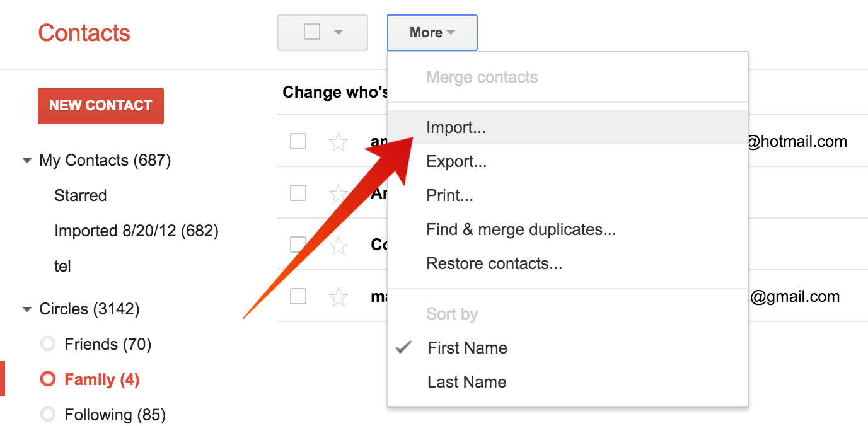
Task: Close the More dropdown button
Action: pyautogui.click(x=432, y=33)
